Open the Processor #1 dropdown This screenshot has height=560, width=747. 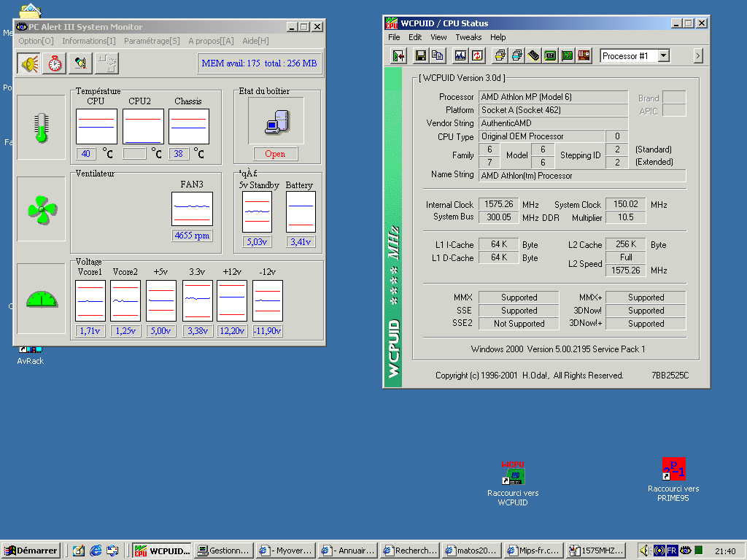[x=664, y=55]
